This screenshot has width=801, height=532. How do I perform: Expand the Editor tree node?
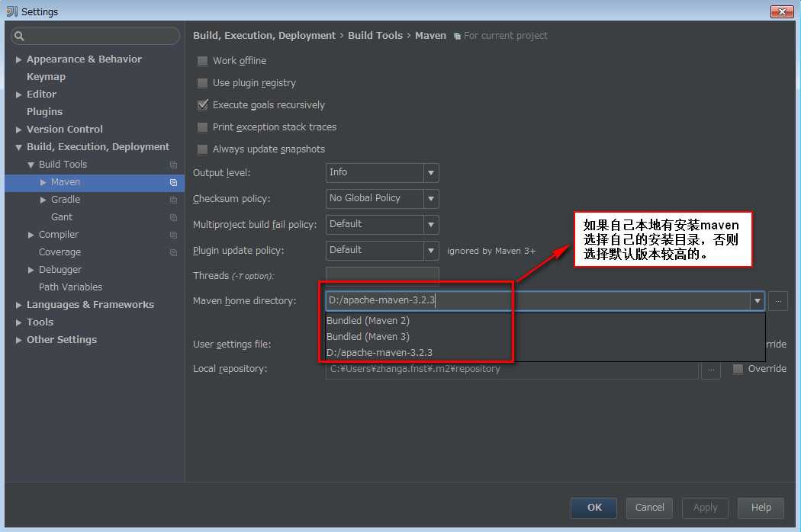click(18, 95)
